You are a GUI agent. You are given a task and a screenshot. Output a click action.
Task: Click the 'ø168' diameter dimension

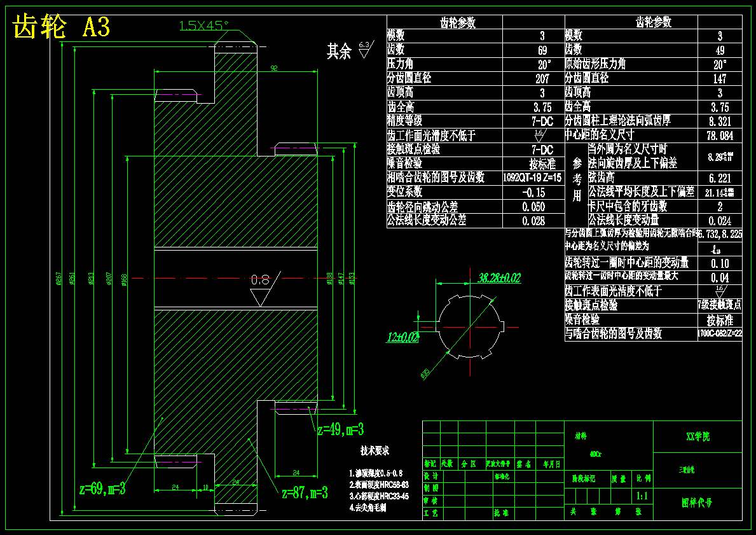tap(124, 279)
